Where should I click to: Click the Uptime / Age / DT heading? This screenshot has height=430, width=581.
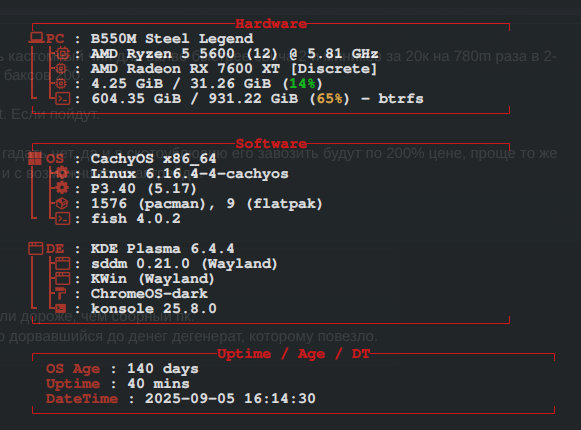pos(293,354)
